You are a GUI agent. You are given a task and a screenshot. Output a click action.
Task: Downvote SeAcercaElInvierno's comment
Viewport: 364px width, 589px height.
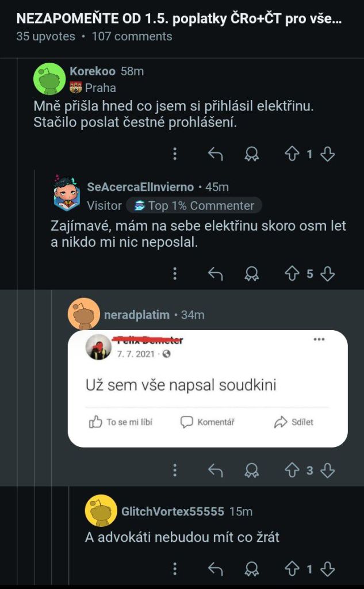[x=327, y=274]
